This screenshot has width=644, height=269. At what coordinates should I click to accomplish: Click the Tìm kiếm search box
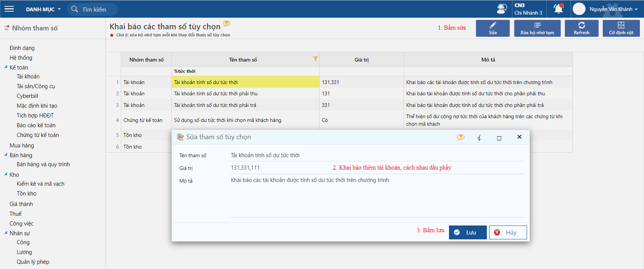(94, 9)
